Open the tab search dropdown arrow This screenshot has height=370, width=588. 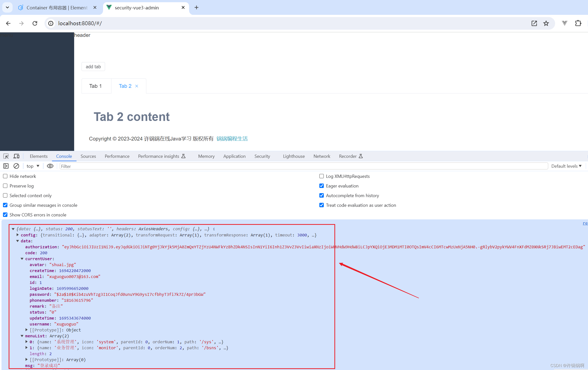pos(7,7)
